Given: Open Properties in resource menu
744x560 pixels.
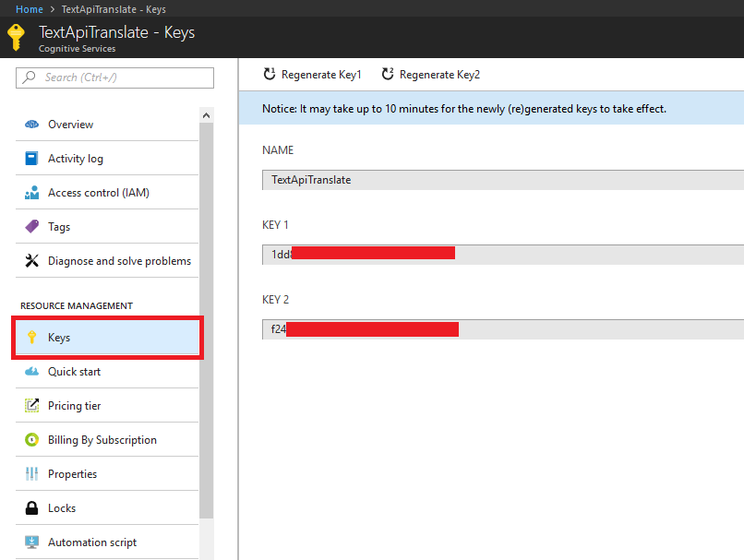Looking at the screenshot, I should tap(107, 473).
